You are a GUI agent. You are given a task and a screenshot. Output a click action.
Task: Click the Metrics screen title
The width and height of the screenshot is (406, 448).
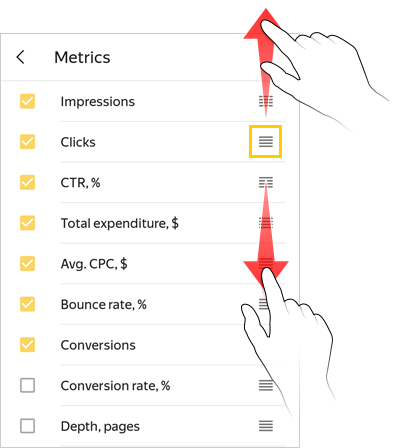coord(82,57)
